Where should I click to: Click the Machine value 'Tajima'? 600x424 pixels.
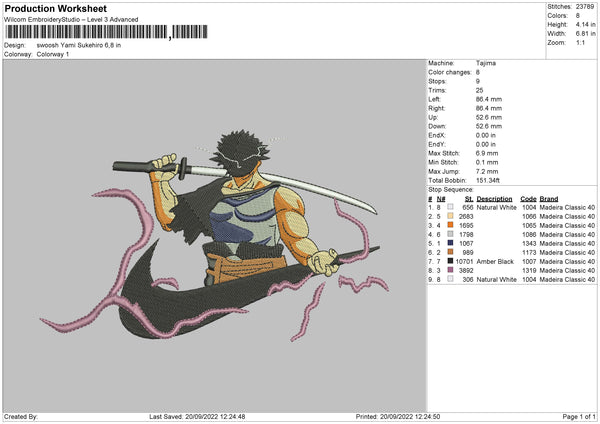coord(486,63)
